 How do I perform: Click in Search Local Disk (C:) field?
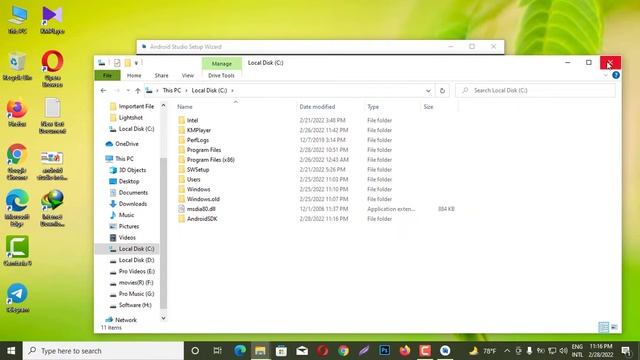point(535,91)
